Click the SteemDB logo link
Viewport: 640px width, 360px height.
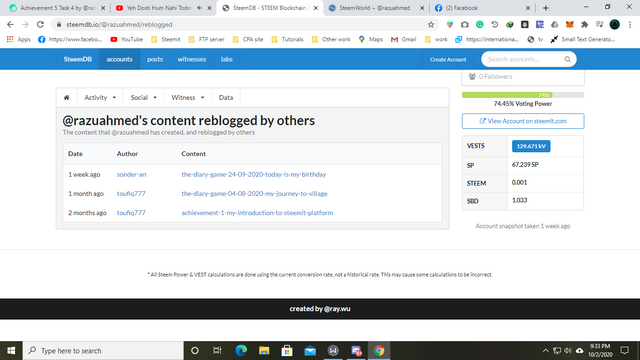pyautogui.click(x=78, y=59)
